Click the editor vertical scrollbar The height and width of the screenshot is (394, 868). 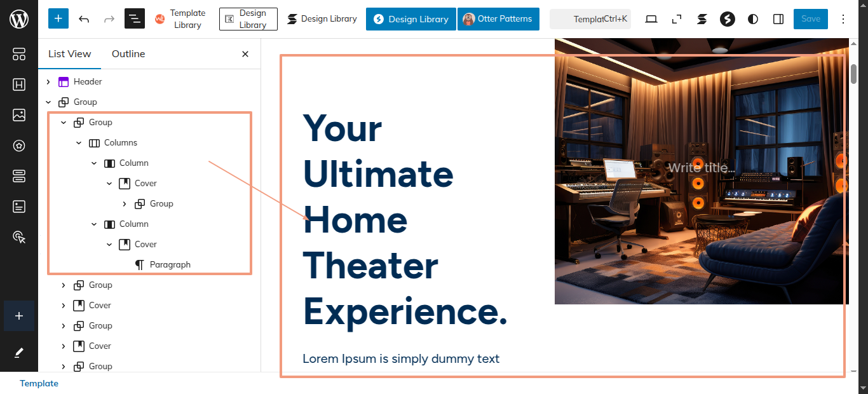[854, 74]
